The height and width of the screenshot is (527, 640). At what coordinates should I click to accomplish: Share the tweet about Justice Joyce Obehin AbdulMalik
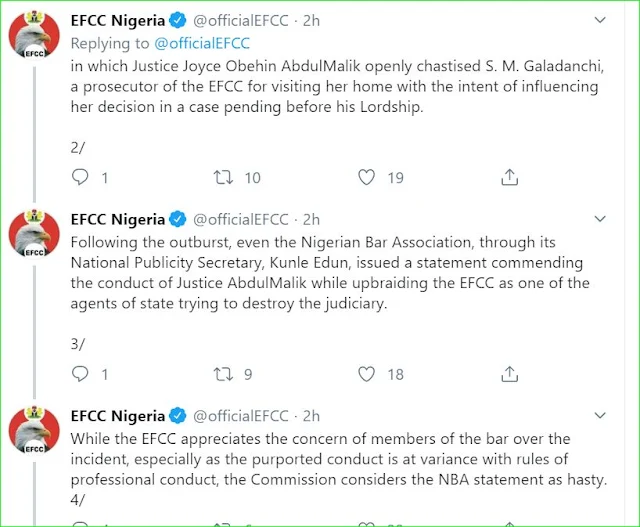509,177
